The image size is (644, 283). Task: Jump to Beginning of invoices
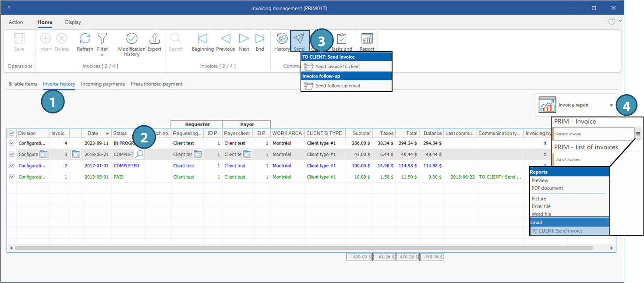[202, 39]
